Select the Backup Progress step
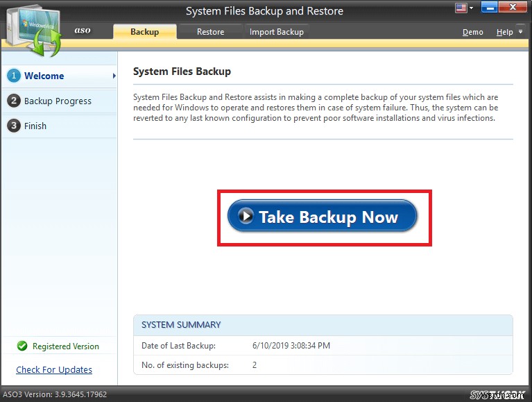532x402 pixels. pyautogui.click(x=60, y=101)
